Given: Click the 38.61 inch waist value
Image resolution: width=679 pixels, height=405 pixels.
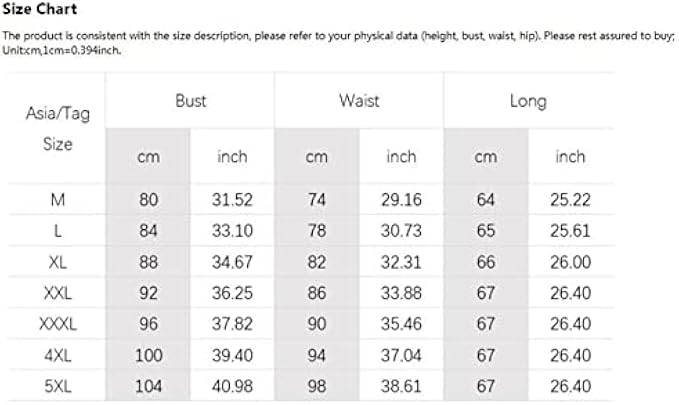Looking at the screenshot, I should tap(401, 386).
